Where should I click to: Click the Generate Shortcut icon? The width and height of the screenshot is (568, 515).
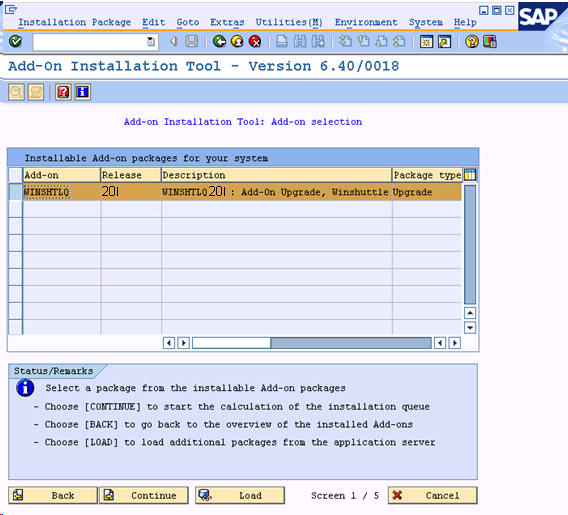(444, 42)
